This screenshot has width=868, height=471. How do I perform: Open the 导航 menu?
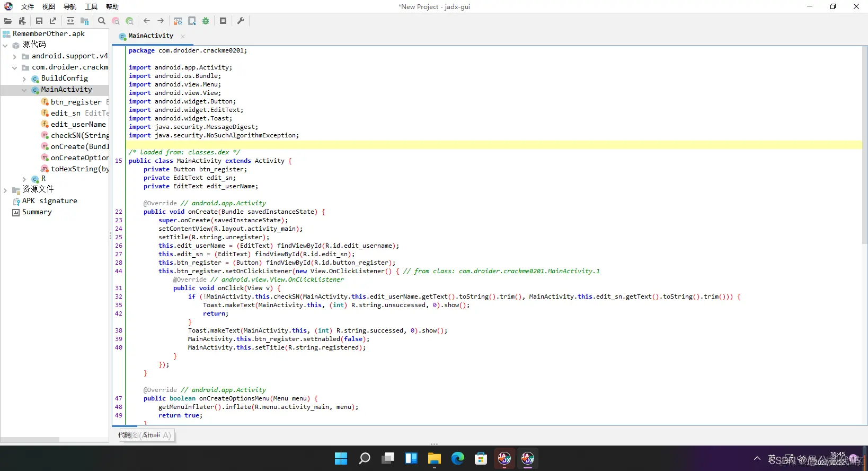point(70,6)
